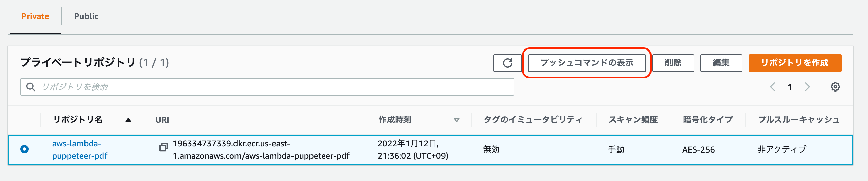This screenshot has width=868, height=181.
Task: Switch to the Public tab
Action: pyautogui.click(x=87, y=16)
